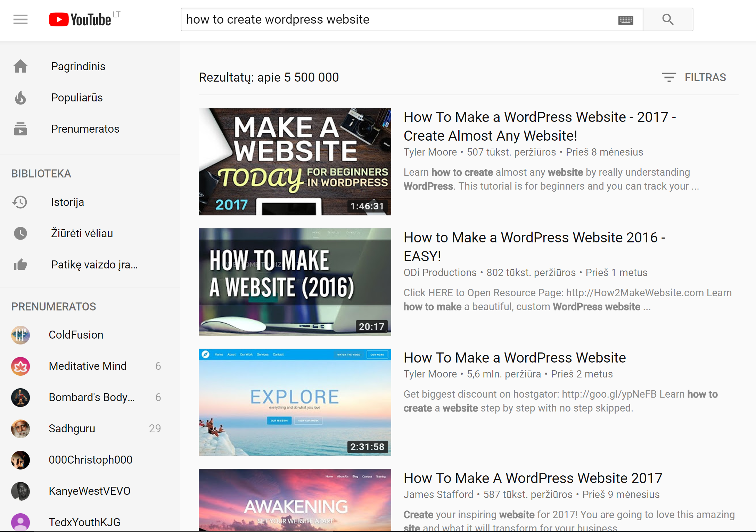The height and width of the screenshot is (532, 756).
Task: Open the filter lines icon
Action: pyautogui.click(x=669, y=77)
